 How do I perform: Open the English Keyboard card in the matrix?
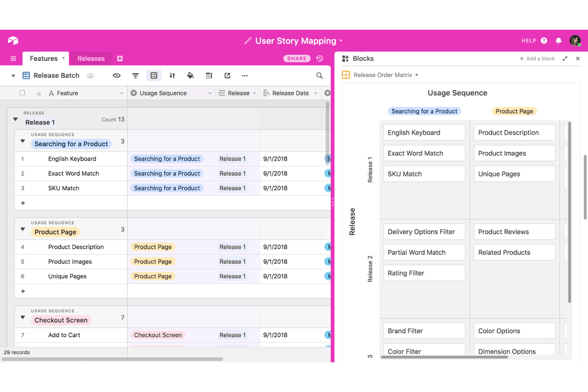424,133
